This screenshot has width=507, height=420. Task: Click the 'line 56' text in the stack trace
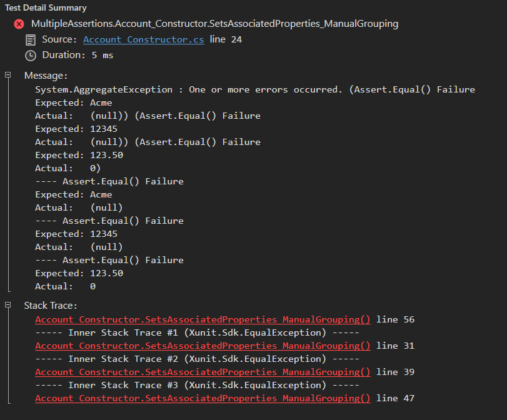pyautogui.click(x=395, y=319)
